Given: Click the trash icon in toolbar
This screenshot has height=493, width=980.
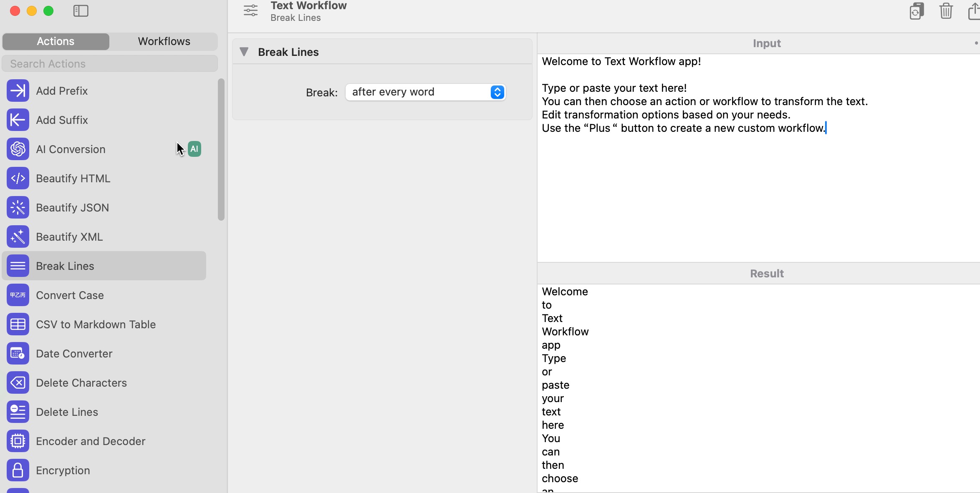Looking at the screenshot, I should (946, 11).
